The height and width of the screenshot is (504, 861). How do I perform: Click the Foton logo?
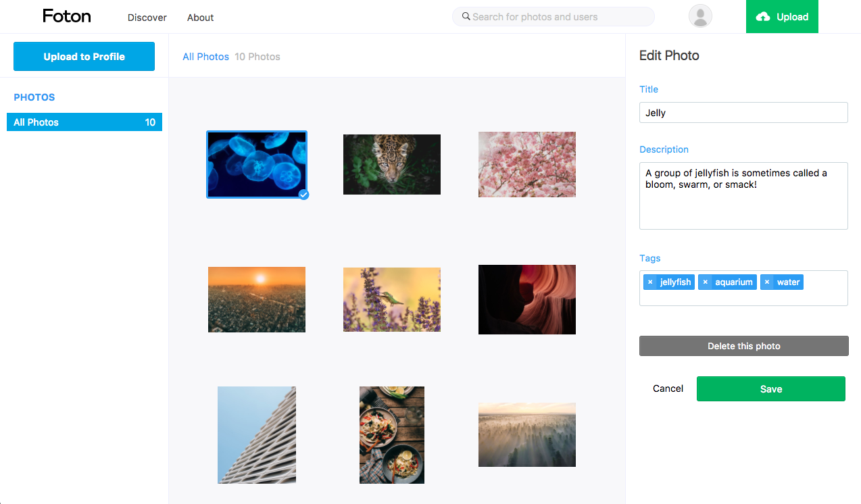[x=66, y=16]
